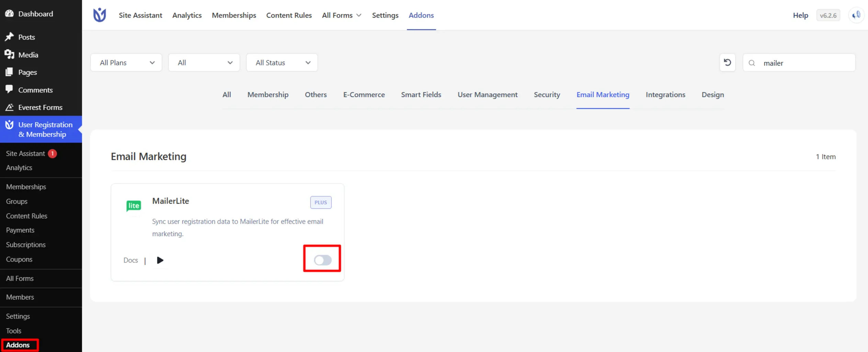Open Subscriptions in sidebar submenu
This screenshot has width=868, height=352.
26,244
